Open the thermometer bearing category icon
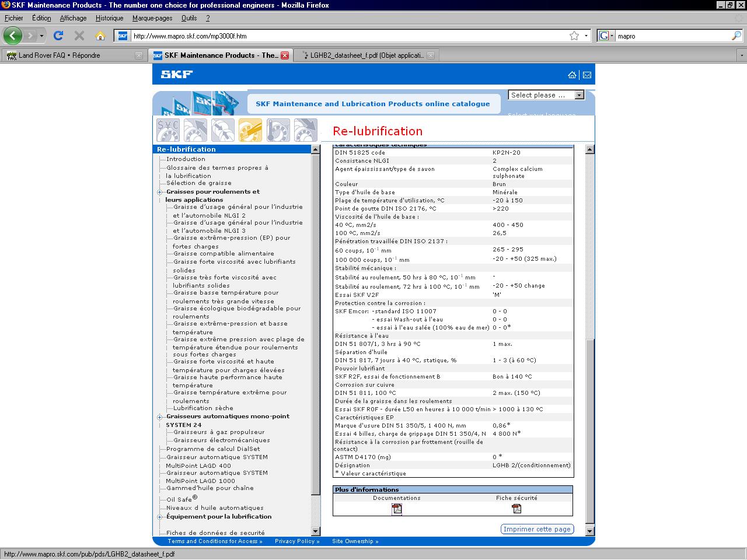The height and width of the screenshot is (560, 747). point(278,130)
